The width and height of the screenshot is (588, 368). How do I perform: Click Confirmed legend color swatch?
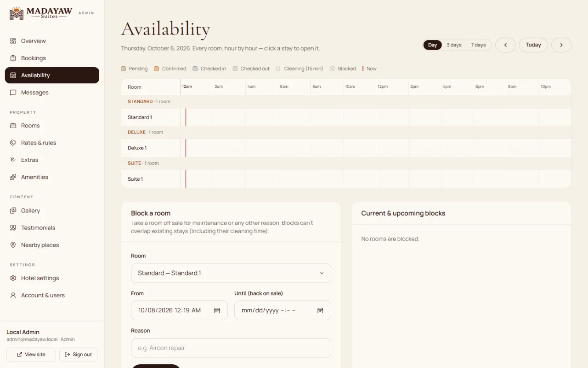coord(156,69)
